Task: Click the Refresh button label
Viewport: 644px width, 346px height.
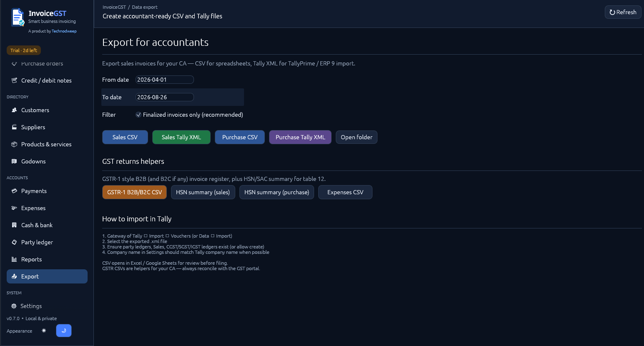Action: click(x=626, y=12)
